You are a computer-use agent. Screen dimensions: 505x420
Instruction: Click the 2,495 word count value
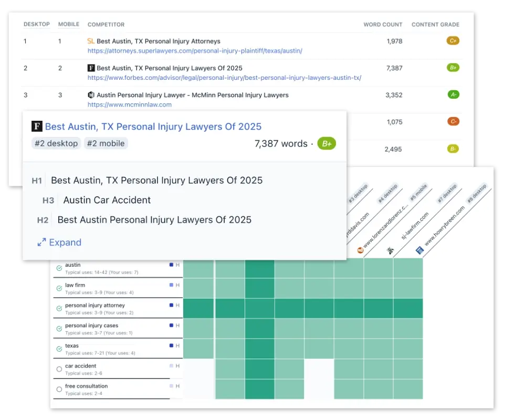click(x=393, y=150)
